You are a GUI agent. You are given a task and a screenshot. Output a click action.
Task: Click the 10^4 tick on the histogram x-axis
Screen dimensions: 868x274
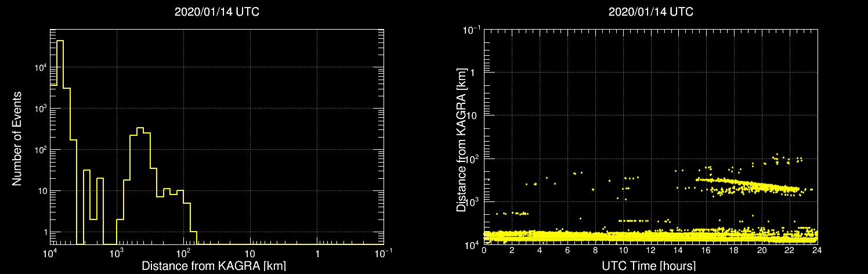(50, 253)
